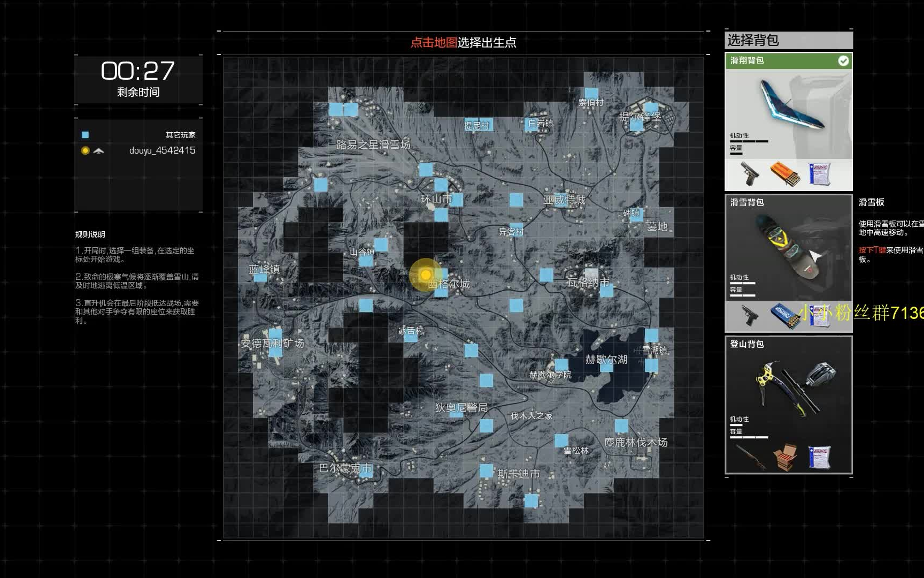Pick 山谷镇 on the map
Viewport: 924px width, 578px height.
363,252
